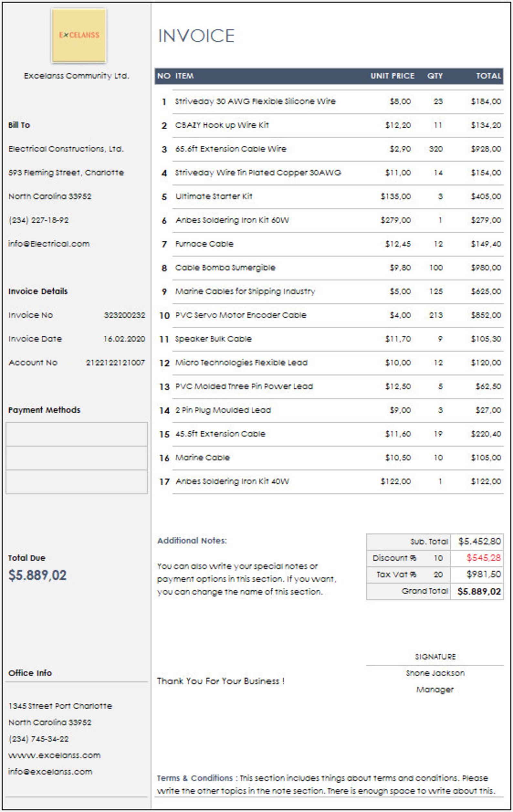Click 'PVC Servo Motor Encoder Cable' item

(241, 315)
